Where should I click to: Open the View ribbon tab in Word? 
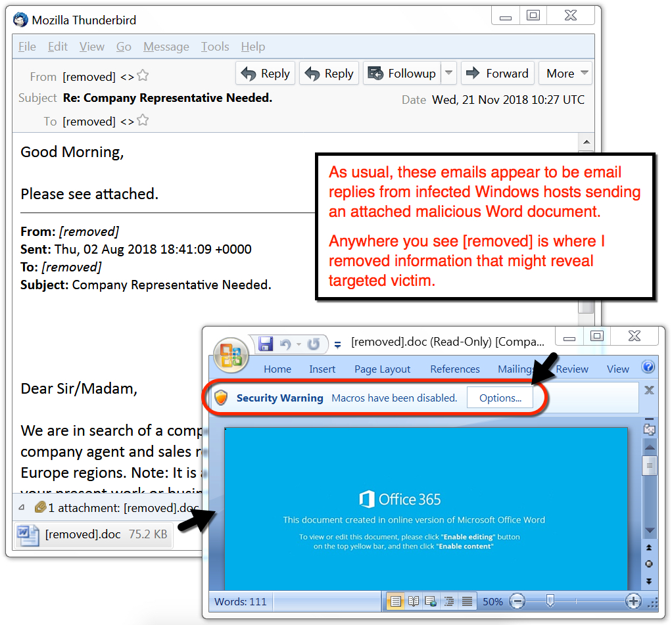click(x=618, y=369)
